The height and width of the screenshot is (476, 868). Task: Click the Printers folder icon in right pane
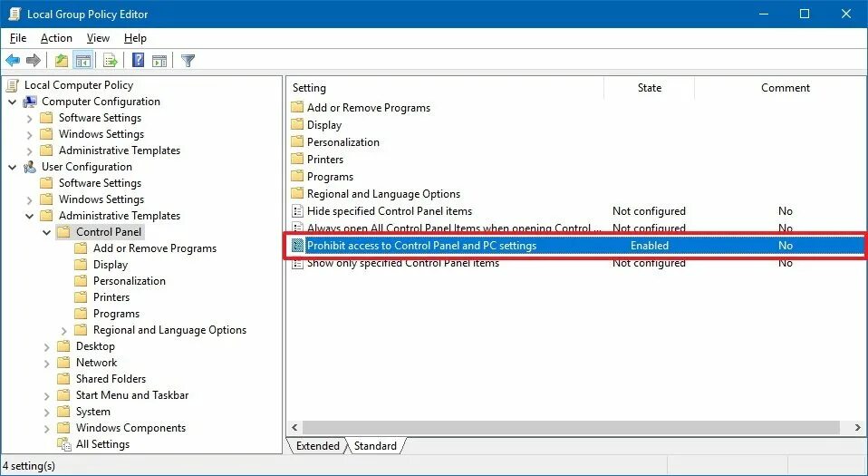298,159
